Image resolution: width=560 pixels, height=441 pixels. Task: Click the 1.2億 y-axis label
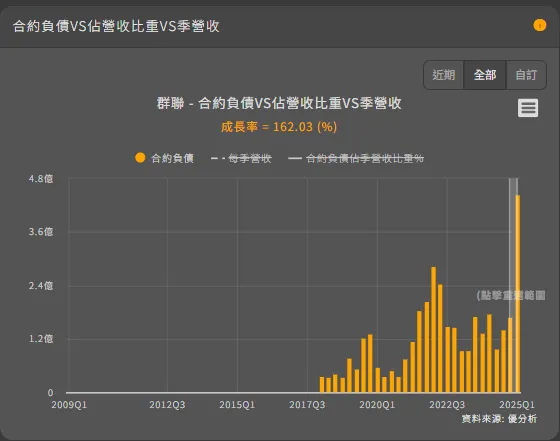click(41, 339)
